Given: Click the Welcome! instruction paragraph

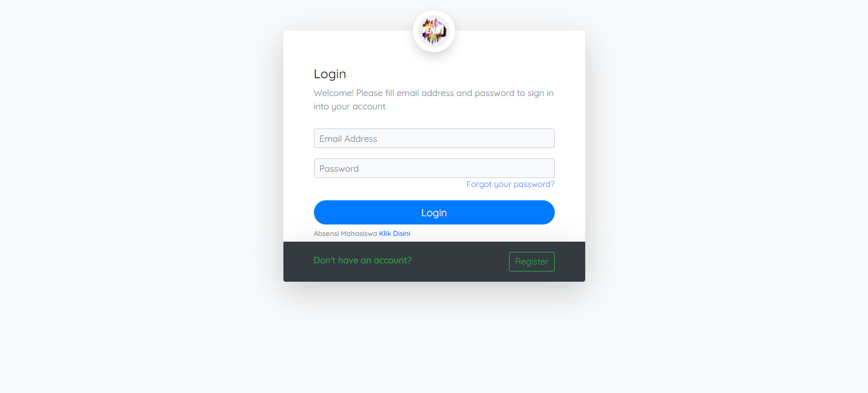Looking at the screenshot, I should coord(434,100).
